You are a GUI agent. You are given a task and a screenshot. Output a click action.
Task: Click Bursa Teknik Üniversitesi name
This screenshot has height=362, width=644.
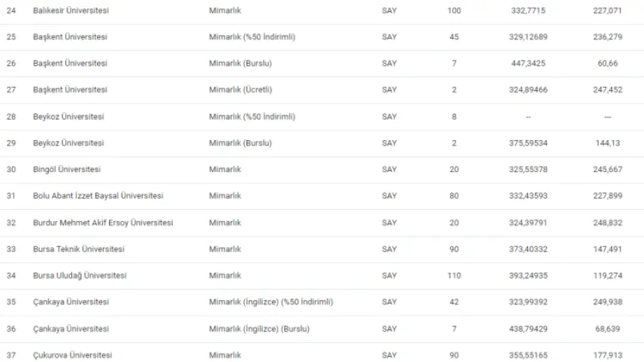click(79, 249)
